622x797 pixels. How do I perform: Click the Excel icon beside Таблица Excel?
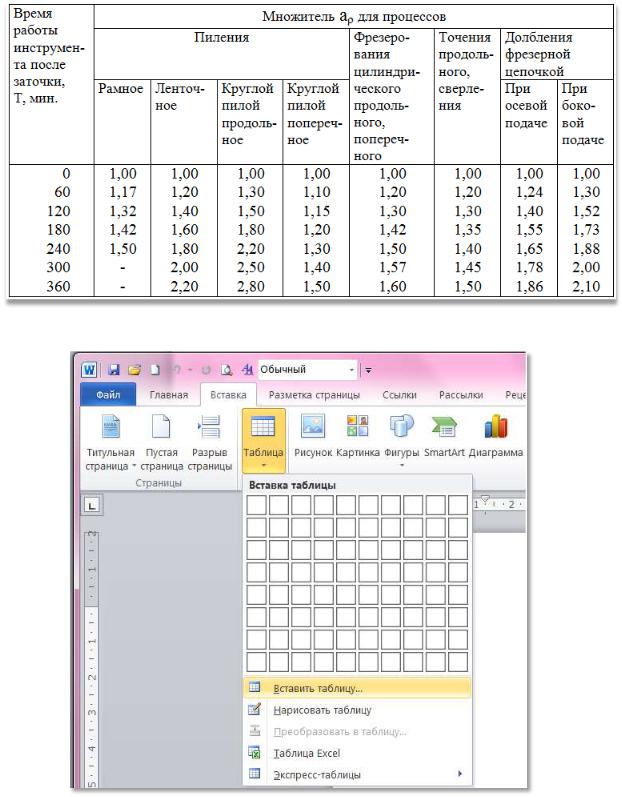[254, 752]
